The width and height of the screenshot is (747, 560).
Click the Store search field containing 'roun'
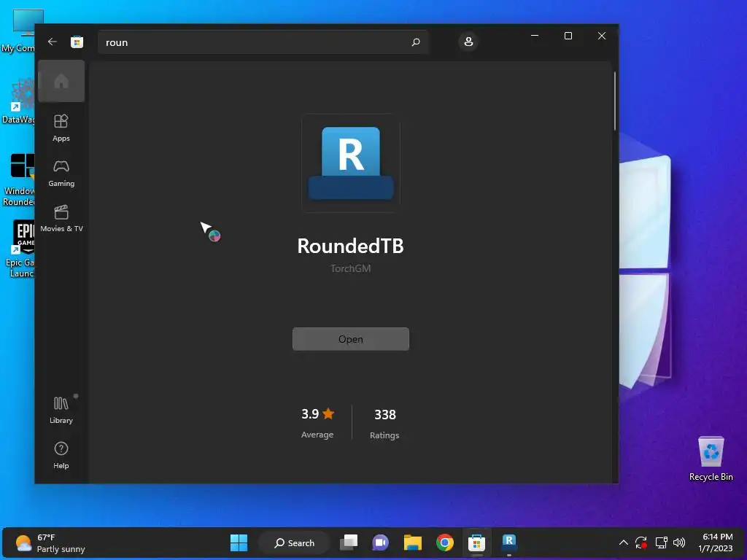point(263,42)
